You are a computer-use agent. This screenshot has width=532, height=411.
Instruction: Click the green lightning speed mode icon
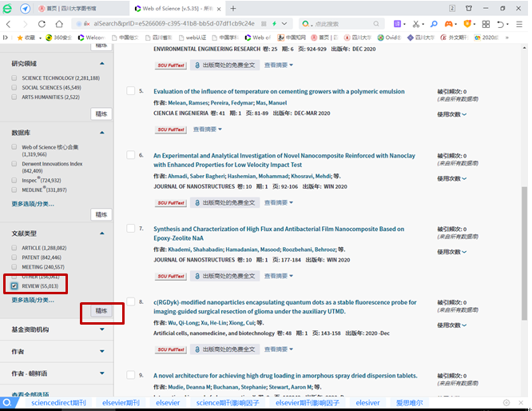[274, 24]
